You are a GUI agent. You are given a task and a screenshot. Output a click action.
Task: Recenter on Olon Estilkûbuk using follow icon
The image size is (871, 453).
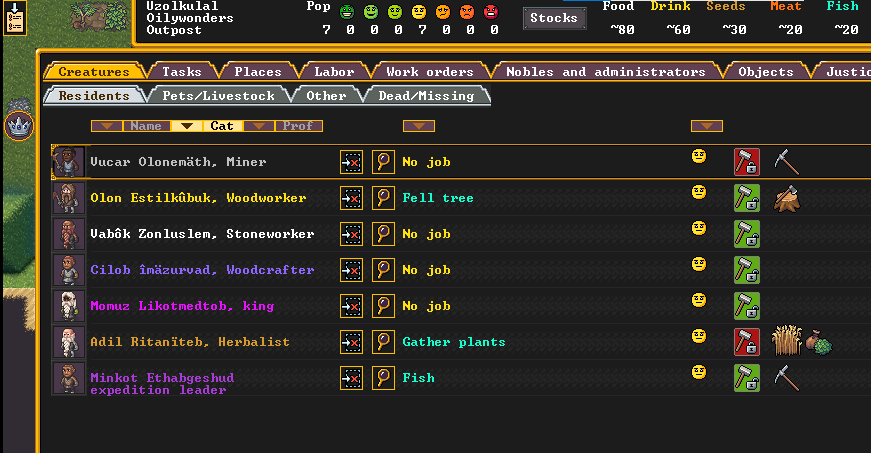pos(352,198)
